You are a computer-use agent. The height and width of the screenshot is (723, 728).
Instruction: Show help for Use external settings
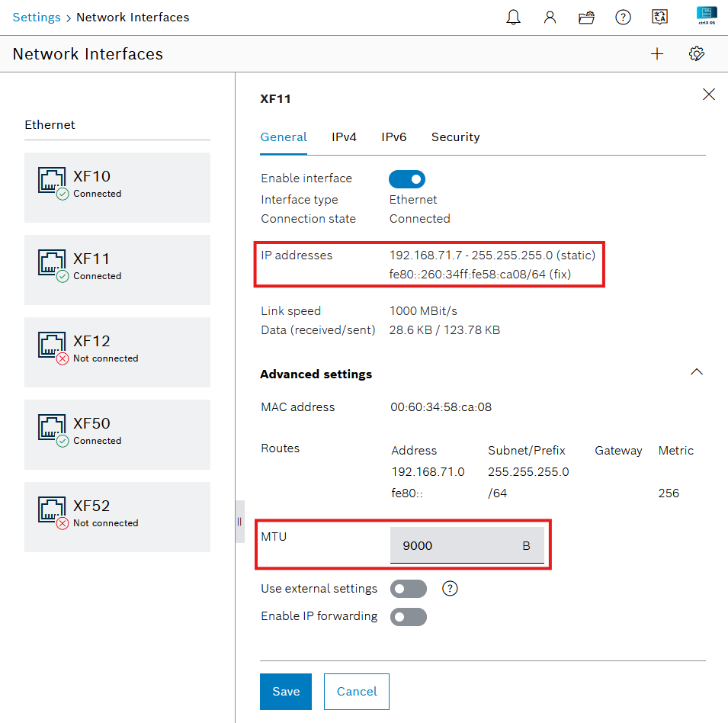click(450, 588)
